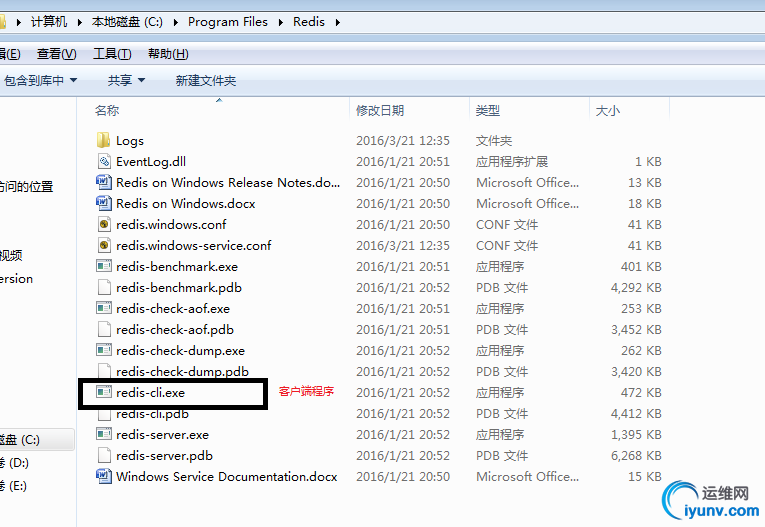The height and width of the screenshot is (527, 765).
Task: Select the redis.windows-service.conf file icon
Action: [104, 245]
